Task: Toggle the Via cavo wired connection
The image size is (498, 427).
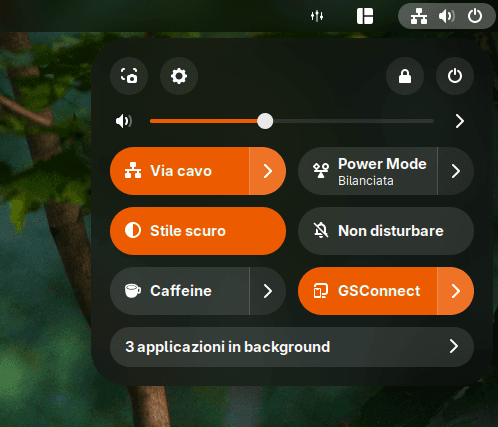Action: coord(180,171)
